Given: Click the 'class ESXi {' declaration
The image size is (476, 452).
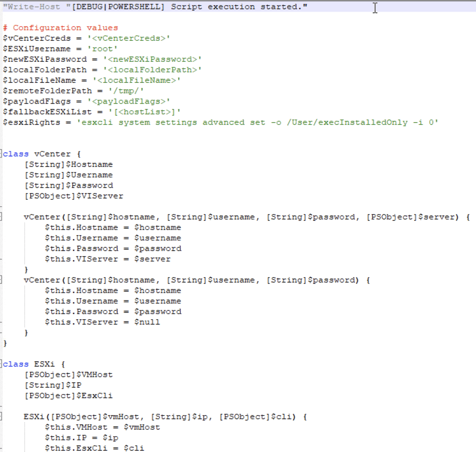Looking at the screenshot, I should click(34, 364).
